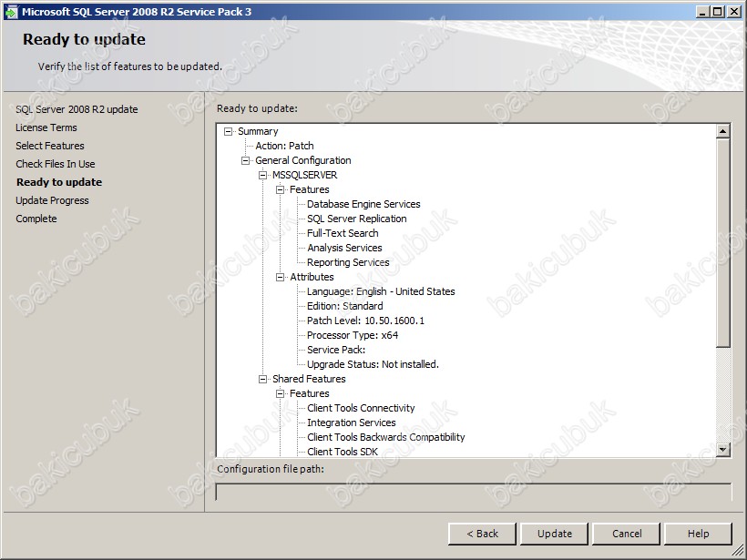Select the 'Full-Text Search' feature
747x560 pixels.
pyautogui.click(x=343, y=233)
